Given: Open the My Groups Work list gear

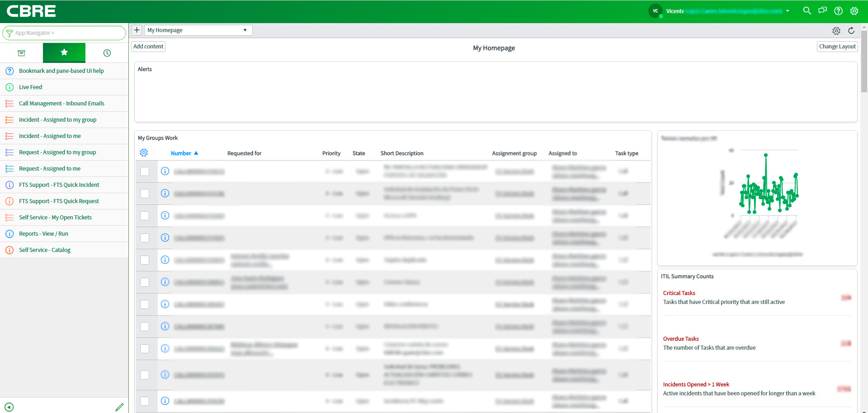Looking at the screenshot, I should tap(144, 153).
